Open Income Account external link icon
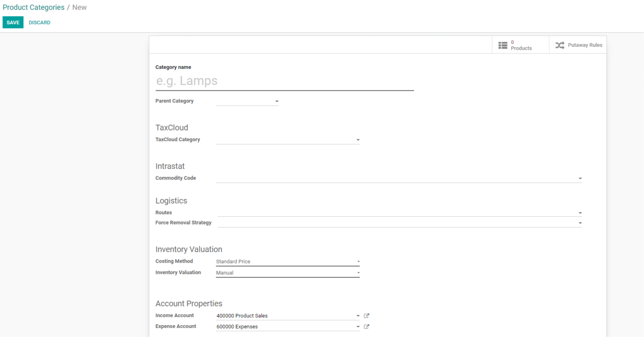644x337 pixels. 366,316
